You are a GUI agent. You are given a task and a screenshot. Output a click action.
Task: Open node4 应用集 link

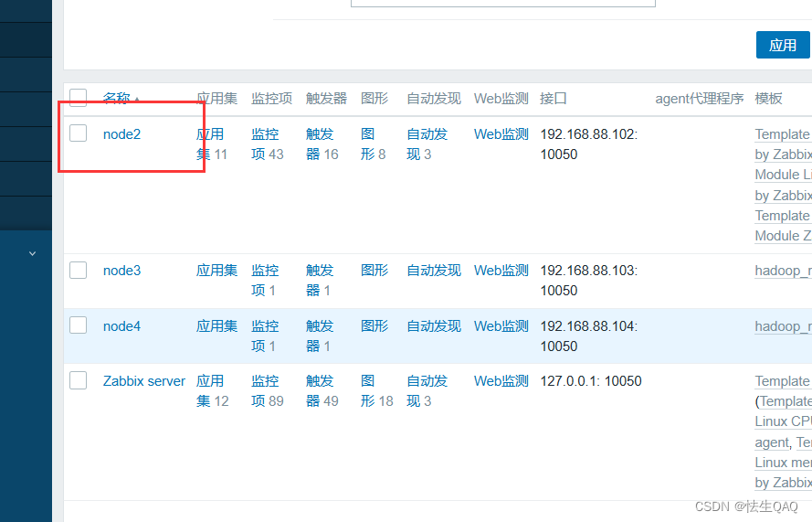(216, 326)
